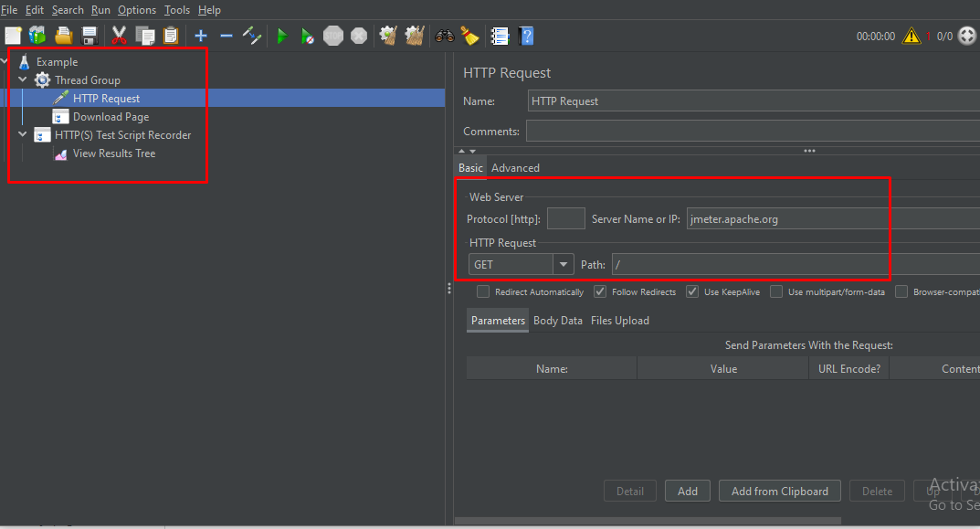The image size is (980, 529).
Task: Click the Path input field
Action: point(796,265)
